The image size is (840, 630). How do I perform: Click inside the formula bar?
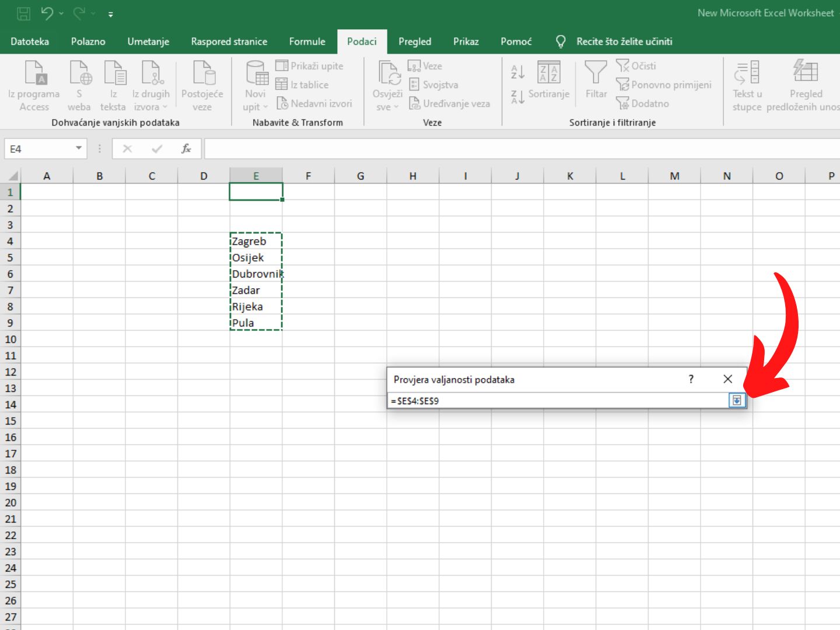tap(521, 149)
